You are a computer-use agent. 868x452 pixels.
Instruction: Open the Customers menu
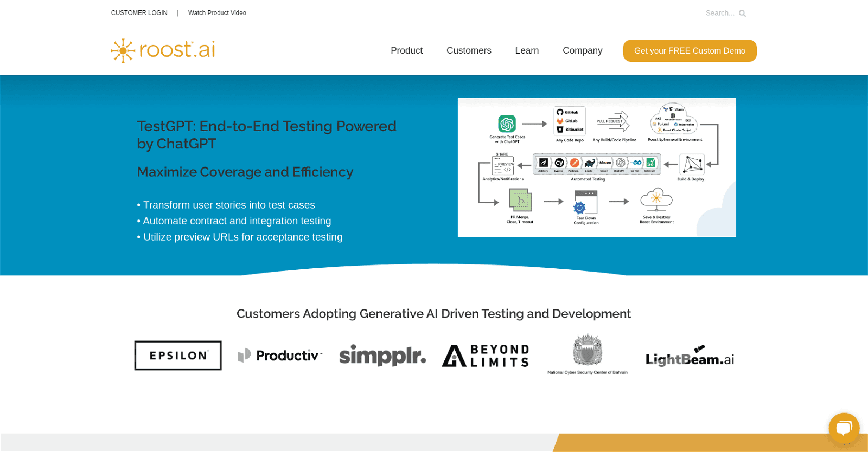(x=469, y=51)
